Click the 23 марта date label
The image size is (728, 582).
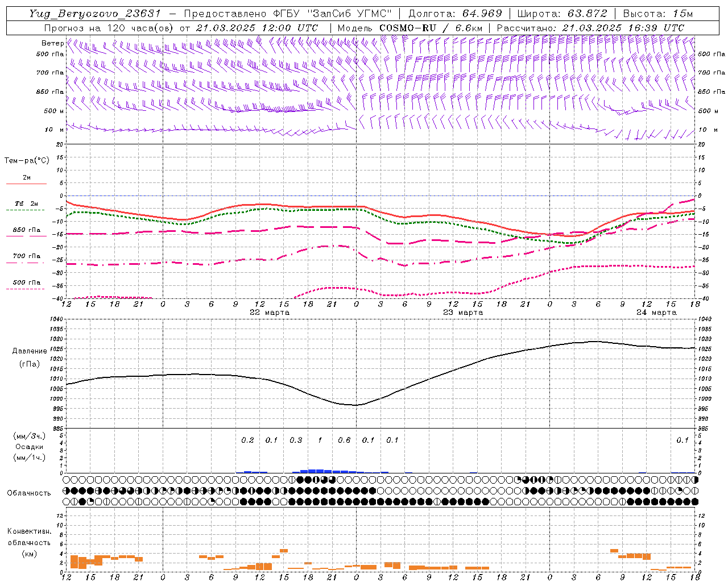click(463, 313)
